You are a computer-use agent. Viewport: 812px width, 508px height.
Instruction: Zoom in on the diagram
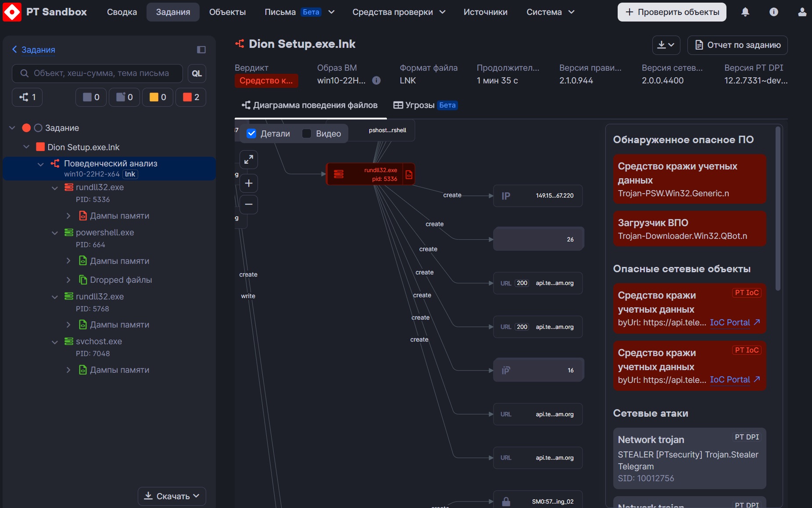249,183
